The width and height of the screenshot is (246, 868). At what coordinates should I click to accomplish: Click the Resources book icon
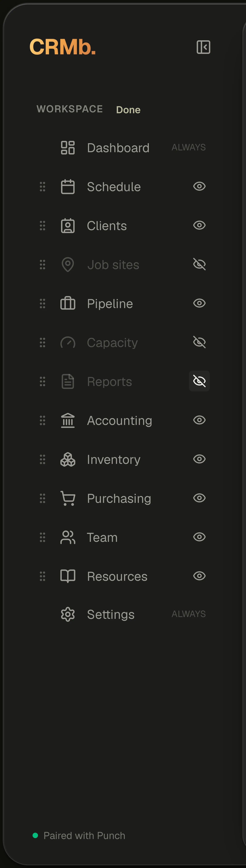[x=68, y=576]
